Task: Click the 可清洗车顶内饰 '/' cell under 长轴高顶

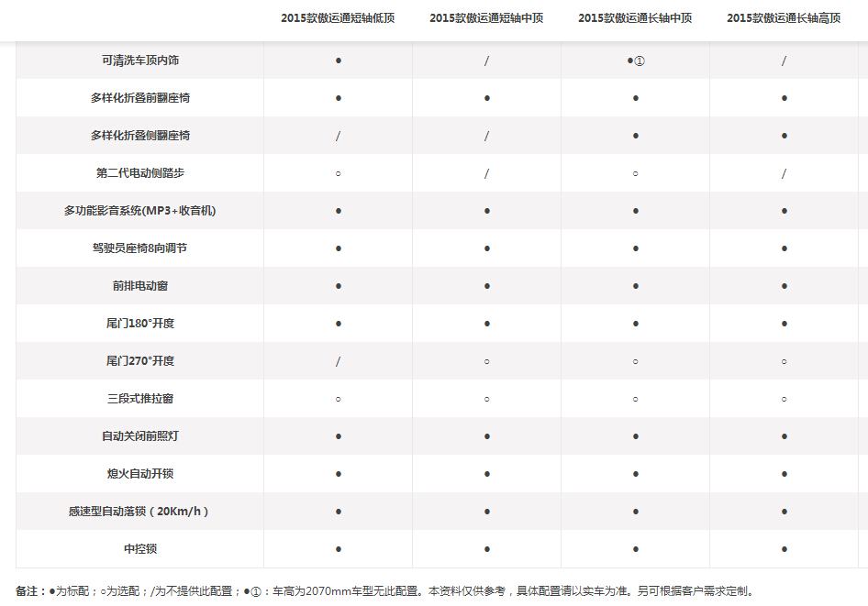Action: [x=784, y=61]
